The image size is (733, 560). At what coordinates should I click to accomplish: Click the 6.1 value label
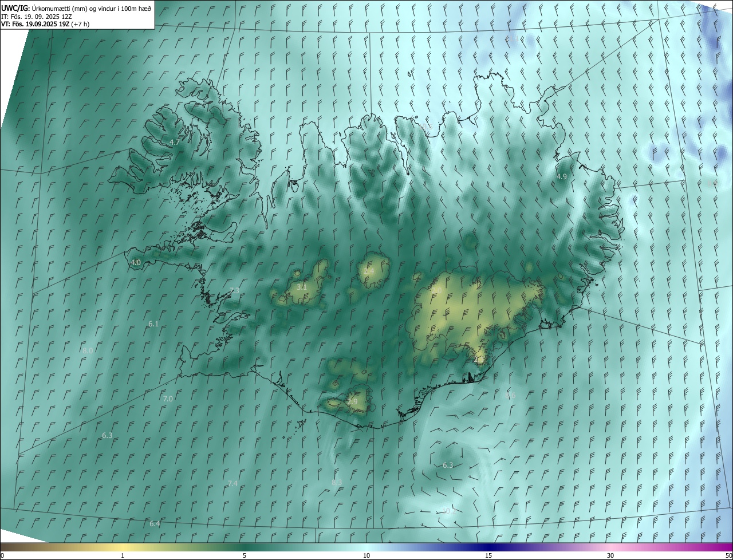153,324
